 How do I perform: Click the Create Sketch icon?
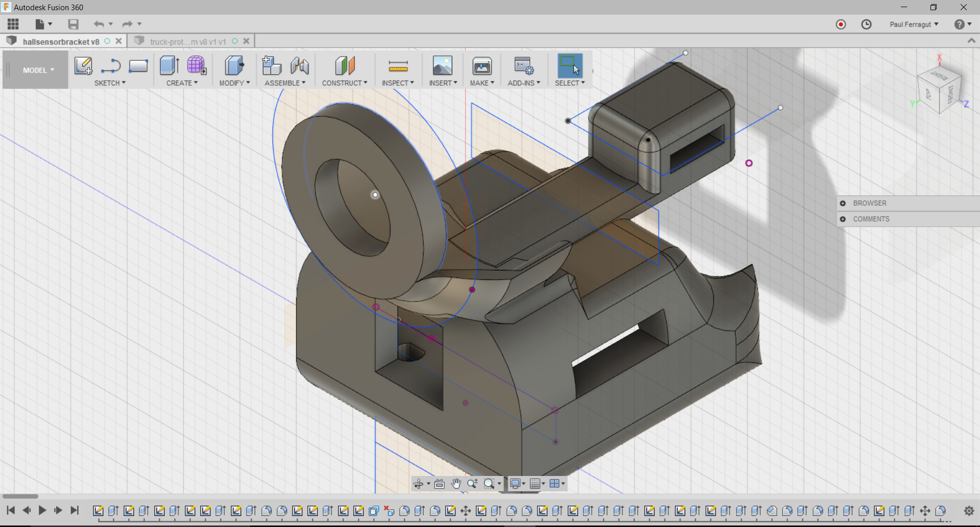[83, 66]
